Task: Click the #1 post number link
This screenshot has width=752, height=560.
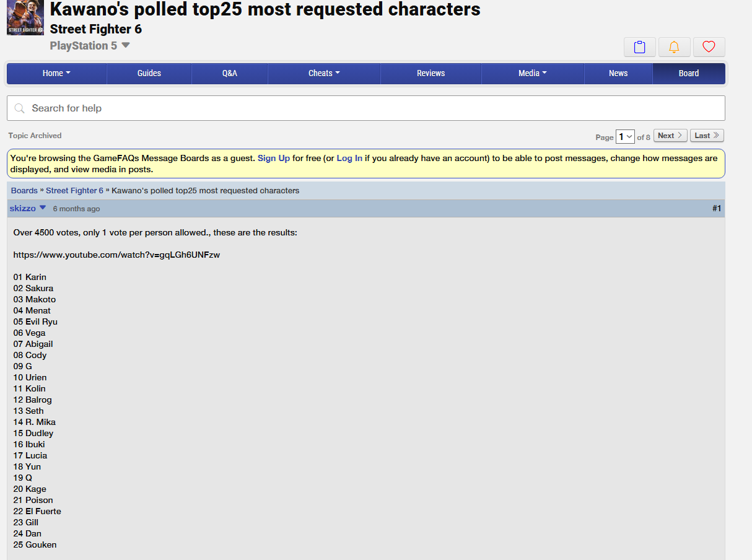Action: pyautogui.click(x=717, y=209)
